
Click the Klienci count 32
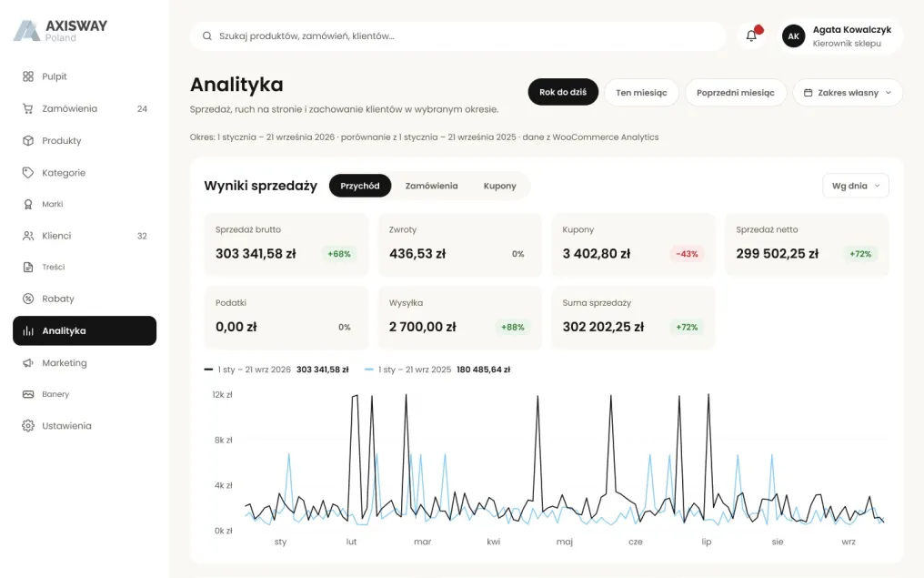click(142, 236)
